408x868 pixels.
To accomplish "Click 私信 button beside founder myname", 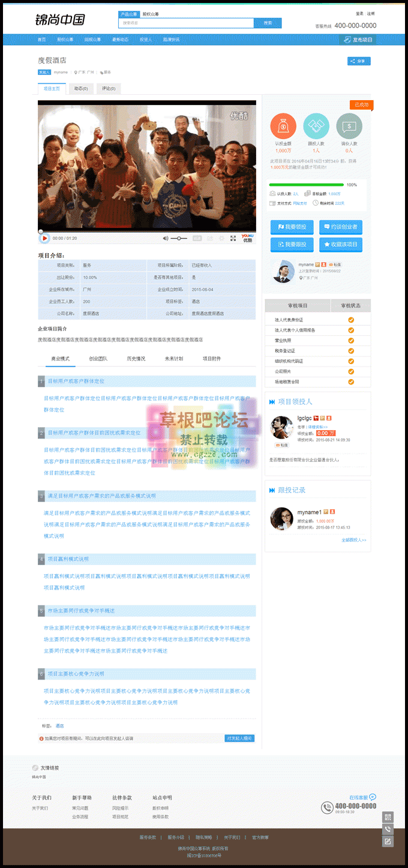I will 335,265.
